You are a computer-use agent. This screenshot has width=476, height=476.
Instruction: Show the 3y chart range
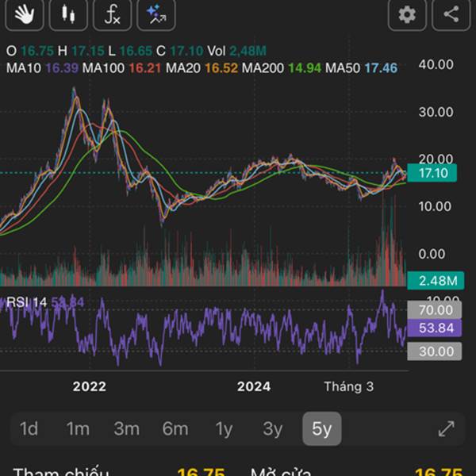tap(273, 429)
